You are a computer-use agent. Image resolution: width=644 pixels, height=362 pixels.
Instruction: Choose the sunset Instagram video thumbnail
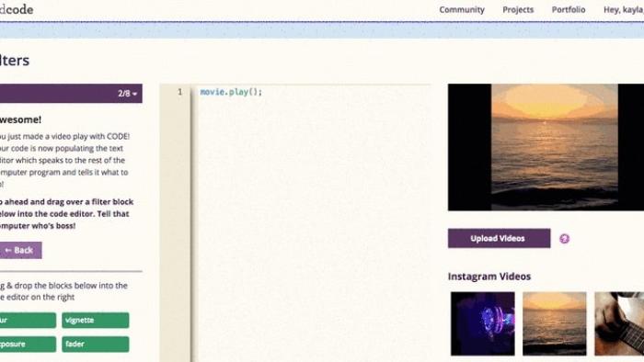click(555, 323)
